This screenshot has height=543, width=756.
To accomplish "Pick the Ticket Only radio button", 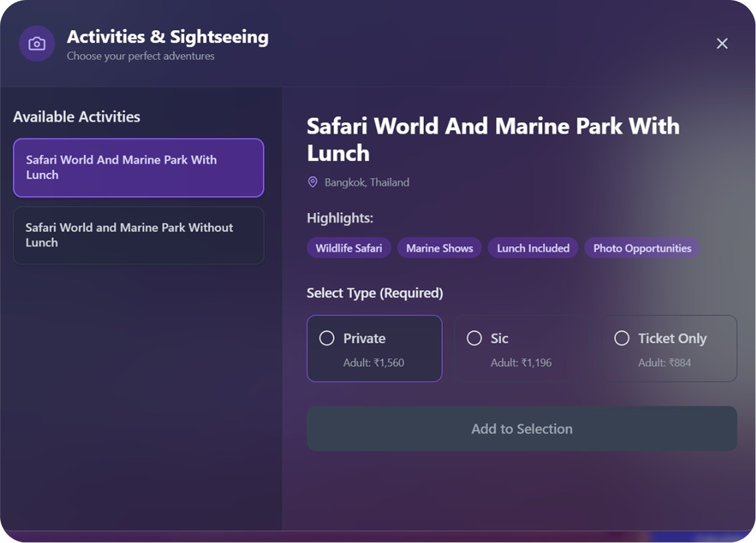I will click(621, 338).
